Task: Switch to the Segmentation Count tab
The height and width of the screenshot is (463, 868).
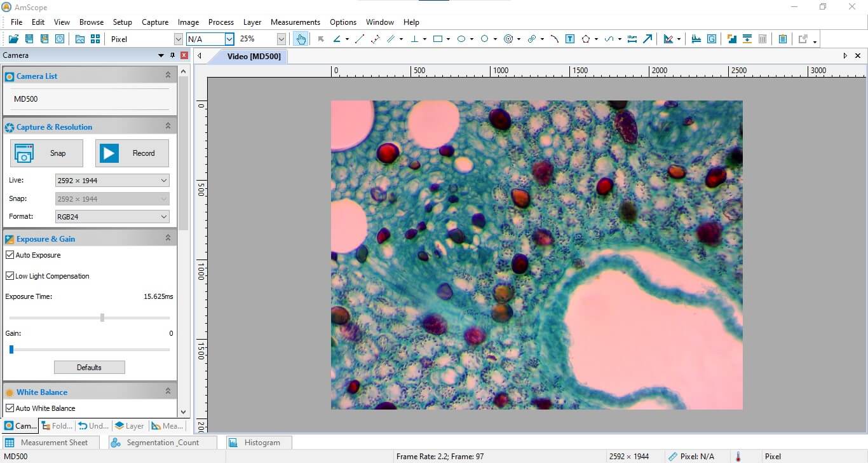Action: (161, 442)
